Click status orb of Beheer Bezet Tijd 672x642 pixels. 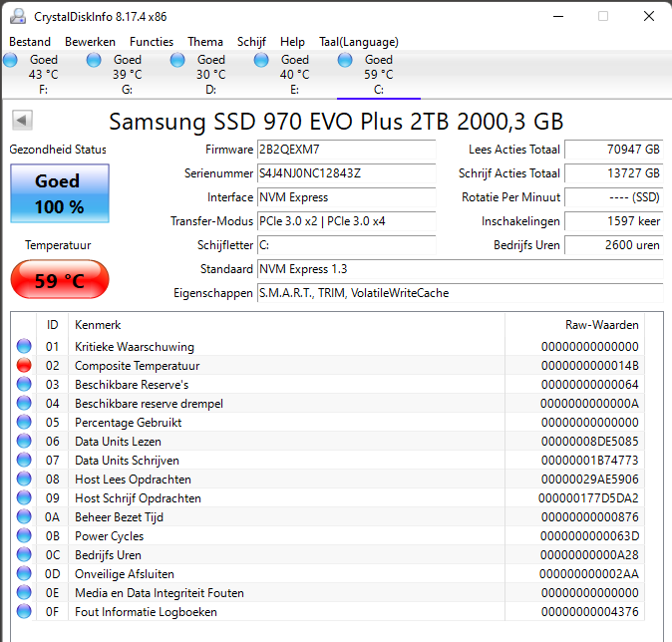[24, 516]
